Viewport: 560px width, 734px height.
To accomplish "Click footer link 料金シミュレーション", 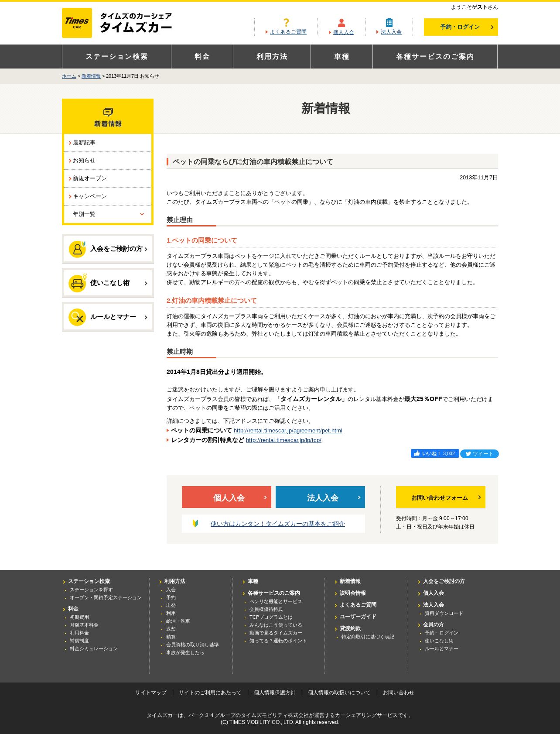I will (94, 649).
